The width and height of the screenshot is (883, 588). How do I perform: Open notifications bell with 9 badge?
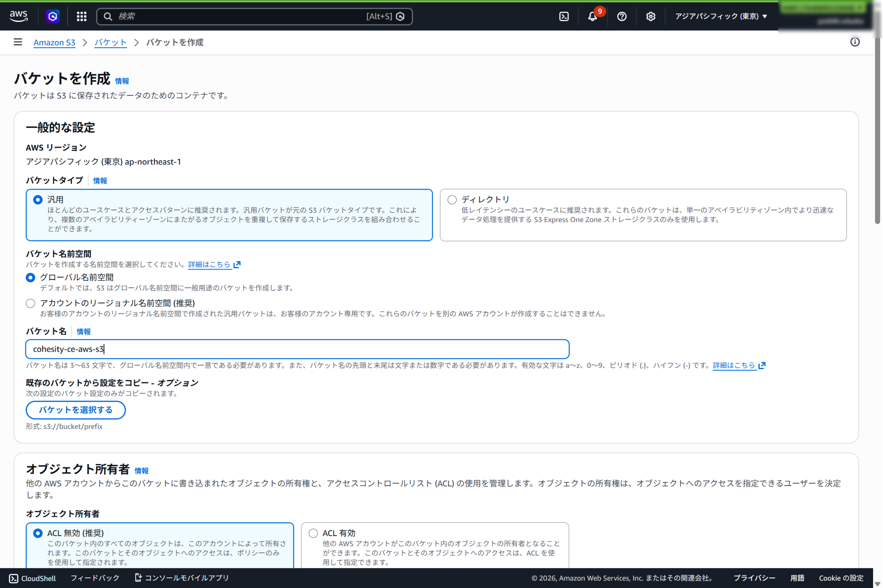[593, 16]
